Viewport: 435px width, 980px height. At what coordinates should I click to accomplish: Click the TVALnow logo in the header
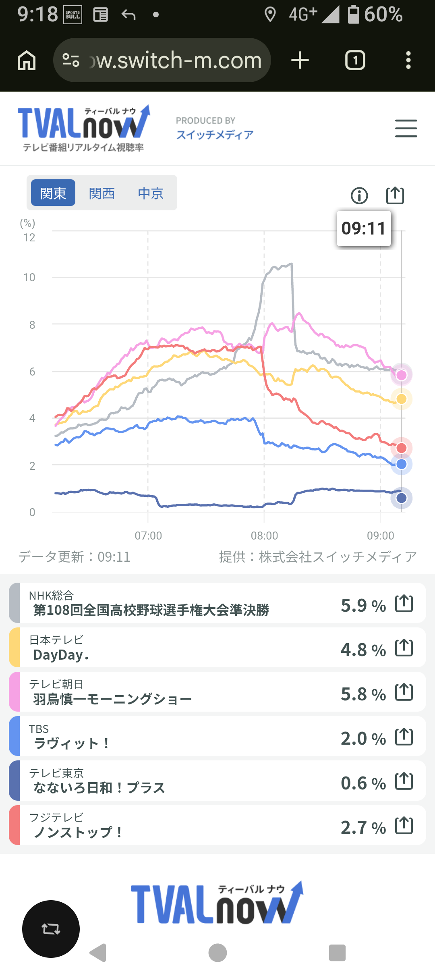[x=84, y=128]
